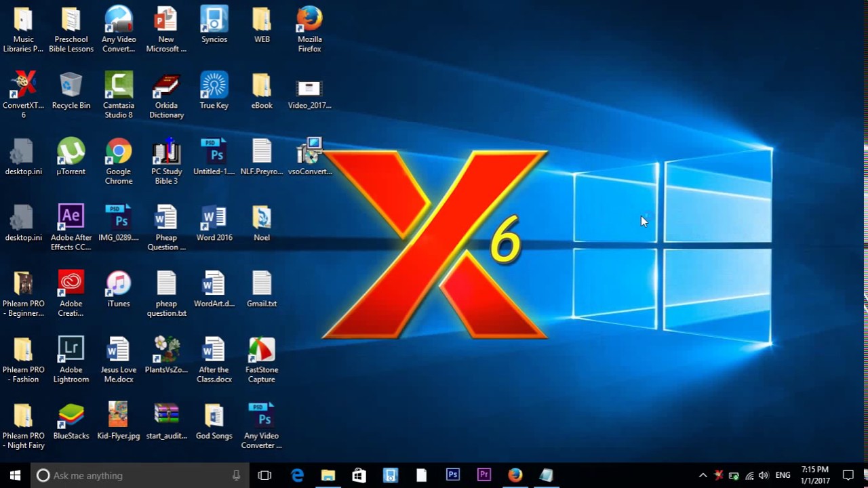Open Task View from the taskbar
The width and height of the screenshot is (868, 488).
pyautogui.click(x=264, y=475)
